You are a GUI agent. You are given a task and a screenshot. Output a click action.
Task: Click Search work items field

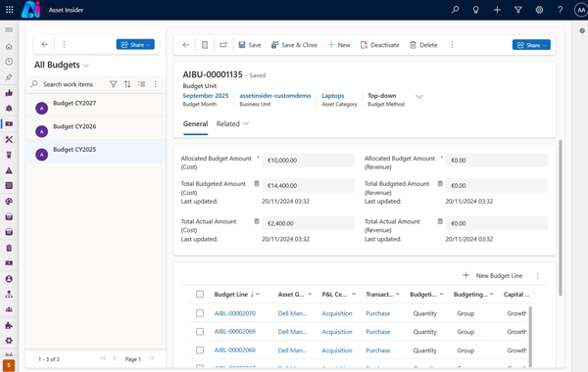point(69,84)
